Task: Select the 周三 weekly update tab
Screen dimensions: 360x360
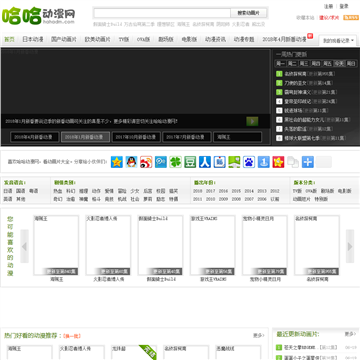Action: (x=304, y=63)
